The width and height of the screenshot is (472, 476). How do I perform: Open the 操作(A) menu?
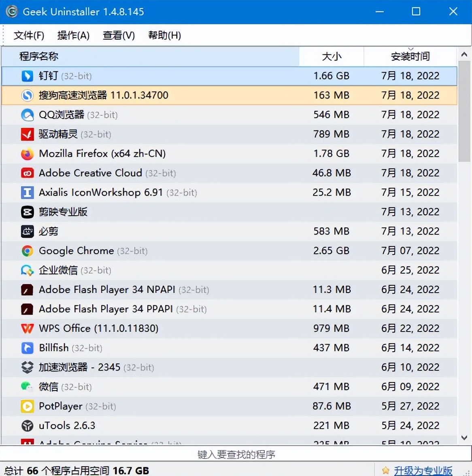73,35
